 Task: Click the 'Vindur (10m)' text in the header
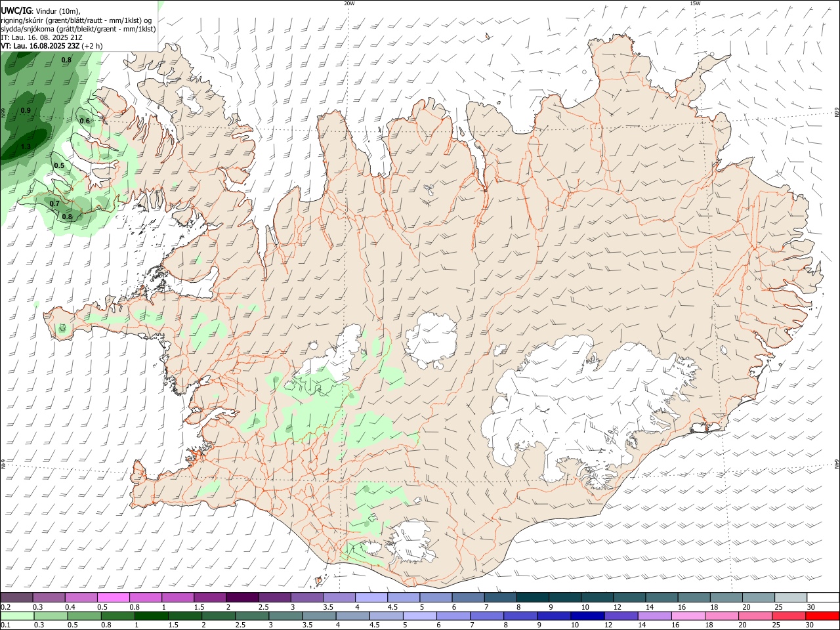[x=57, y=11]
